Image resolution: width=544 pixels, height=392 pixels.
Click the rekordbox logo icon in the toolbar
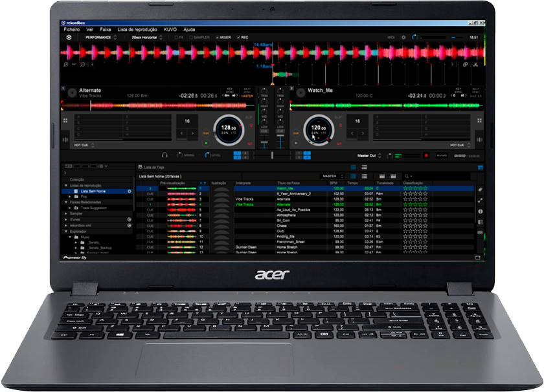(x=69, y=38)
